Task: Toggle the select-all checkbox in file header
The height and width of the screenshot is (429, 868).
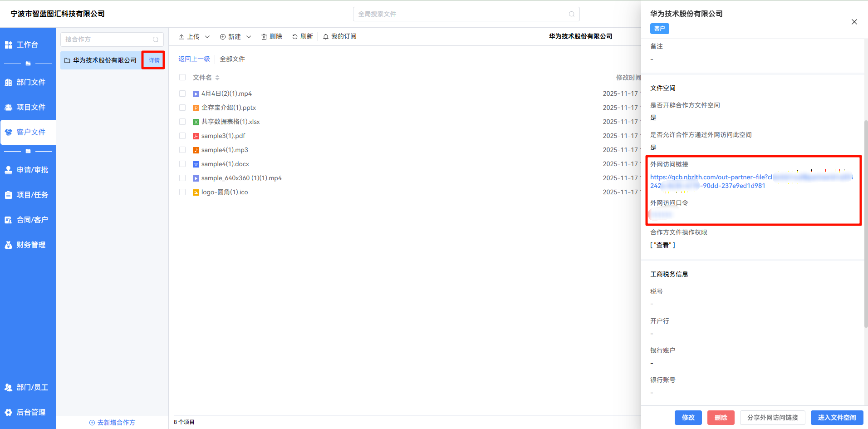Action: pos(182,78)
